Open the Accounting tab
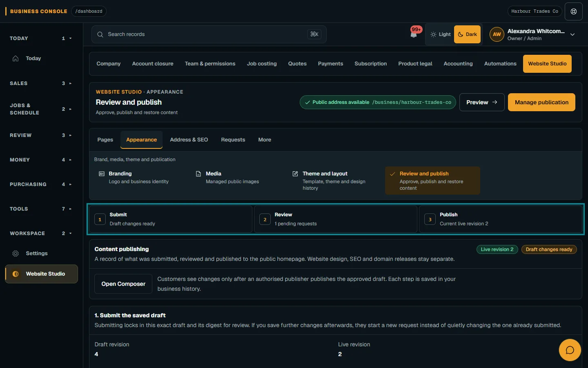The width and height of the screenshot is (588, 368). (x=458, y=64)
